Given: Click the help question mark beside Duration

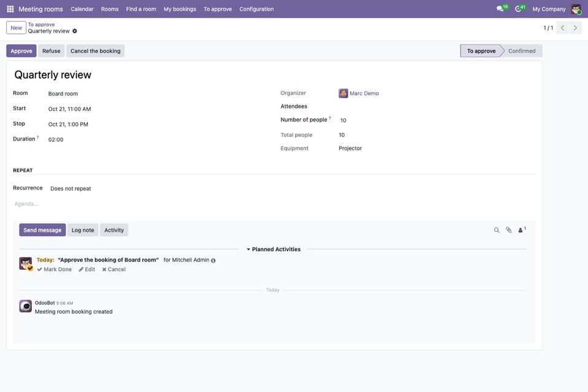Looking at the screenshot, I should click(x=38, y=137).
